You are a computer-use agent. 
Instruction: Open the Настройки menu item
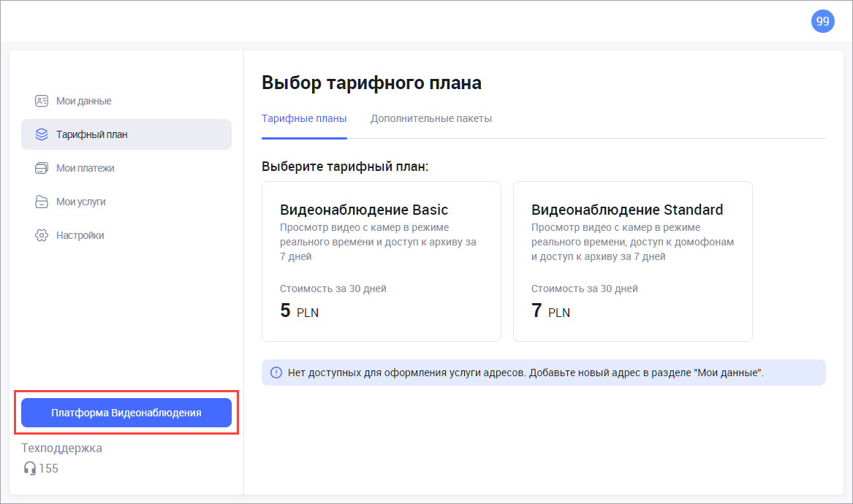80,235
